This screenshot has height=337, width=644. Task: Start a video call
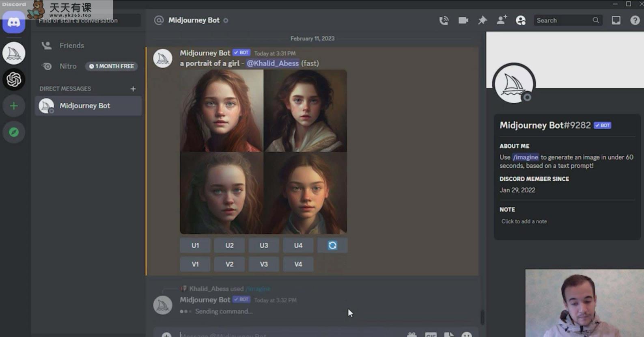(463, 20)
